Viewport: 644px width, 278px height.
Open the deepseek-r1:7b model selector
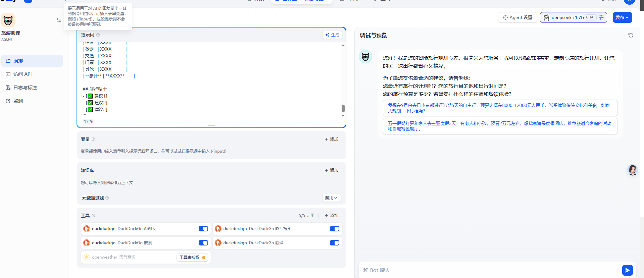click(x=573, y=17)
